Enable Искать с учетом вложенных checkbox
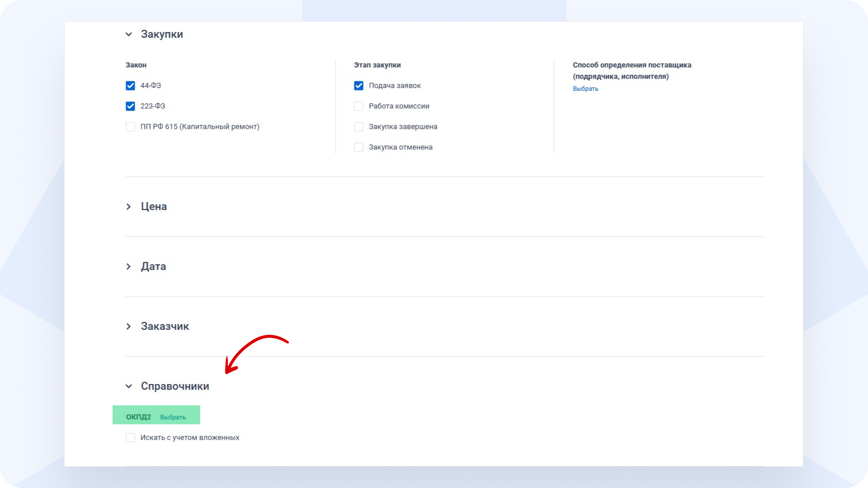This screenshot has height=488, width=868. pyautogui.click(x=130, y=437)
